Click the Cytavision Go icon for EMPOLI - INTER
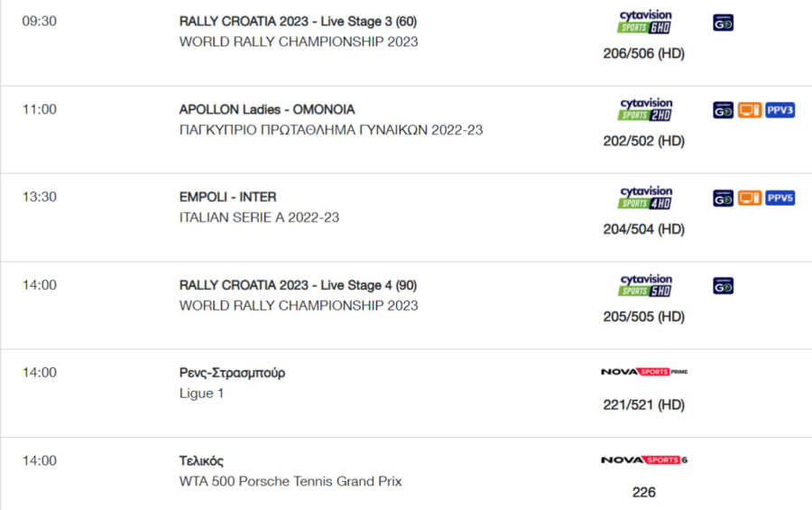This screenshot has width=812, height=510. point(723,198)
